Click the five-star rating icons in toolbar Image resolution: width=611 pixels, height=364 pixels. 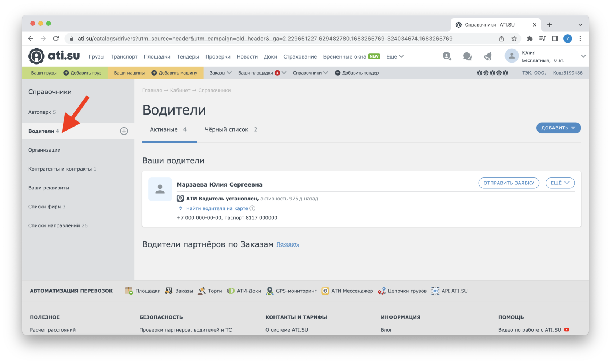point(492,73)
